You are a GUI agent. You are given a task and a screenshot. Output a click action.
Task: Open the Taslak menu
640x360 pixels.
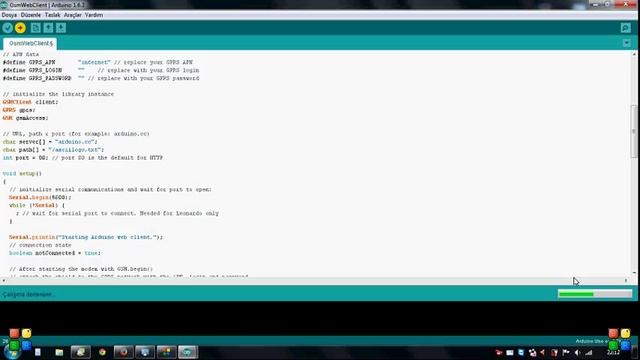pyautogui.click(x=52, y=15)
